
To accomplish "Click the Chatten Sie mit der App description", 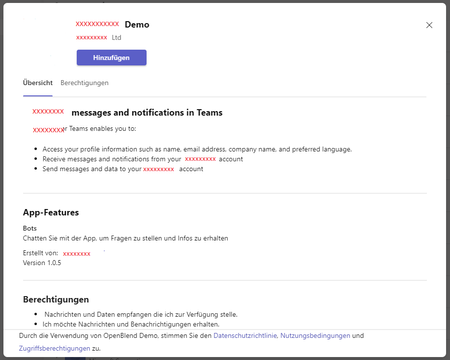I will pyautogui.click(x=125, y=238).
